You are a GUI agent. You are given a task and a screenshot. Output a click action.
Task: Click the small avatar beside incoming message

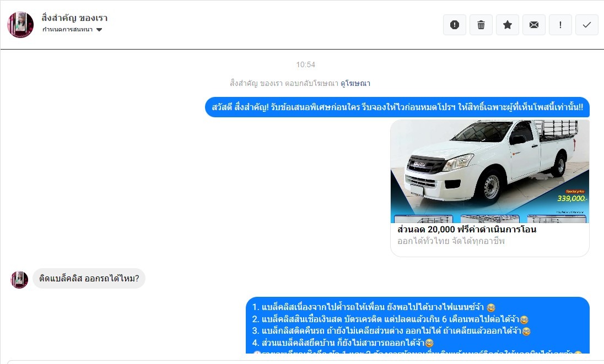point(19,279)
